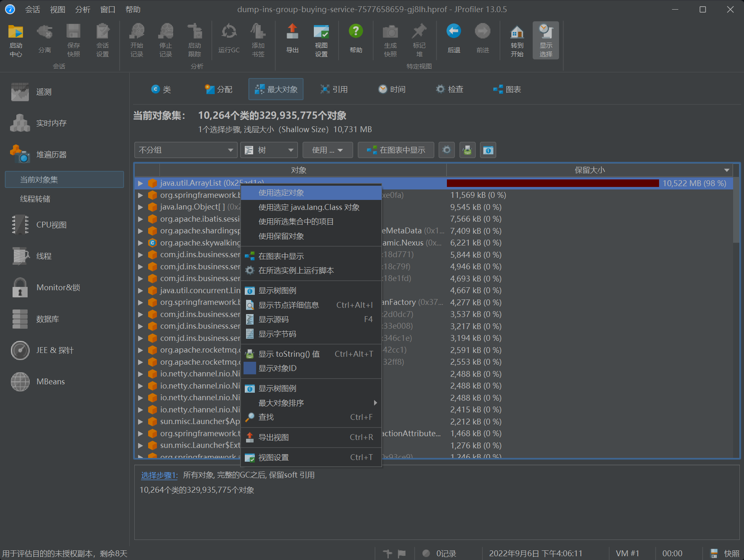Viewport: 744px width, 560px height.
Task: Expand the sun.misc.Launcher$Ap row
Action: coord(141,422)
